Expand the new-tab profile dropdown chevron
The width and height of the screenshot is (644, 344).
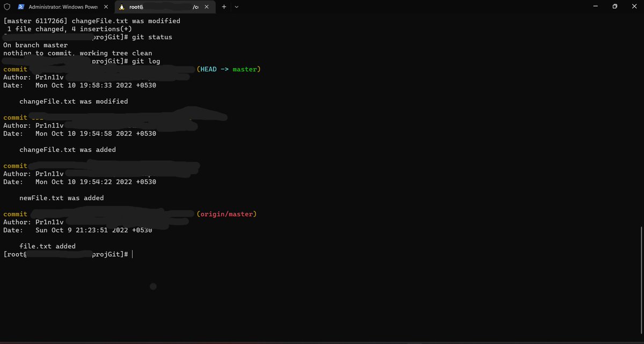(x=237, y=7)
